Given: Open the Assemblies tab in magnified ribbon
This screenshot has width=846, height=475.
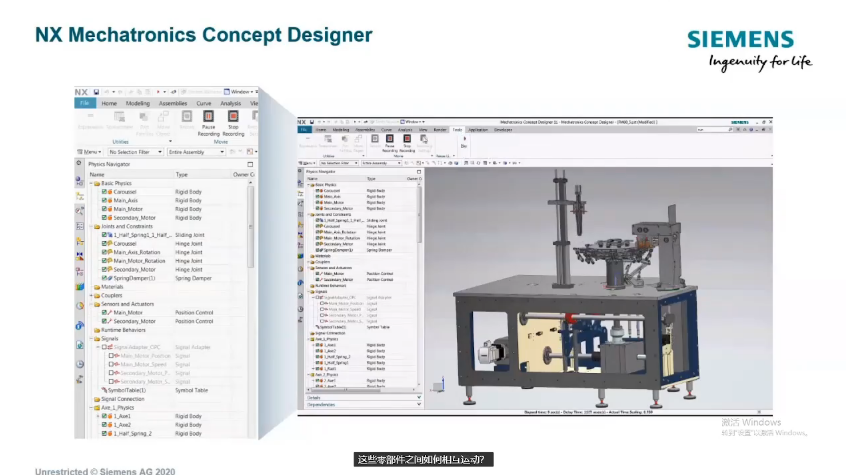Looking at the screenshot, I should tap(173, 103).
